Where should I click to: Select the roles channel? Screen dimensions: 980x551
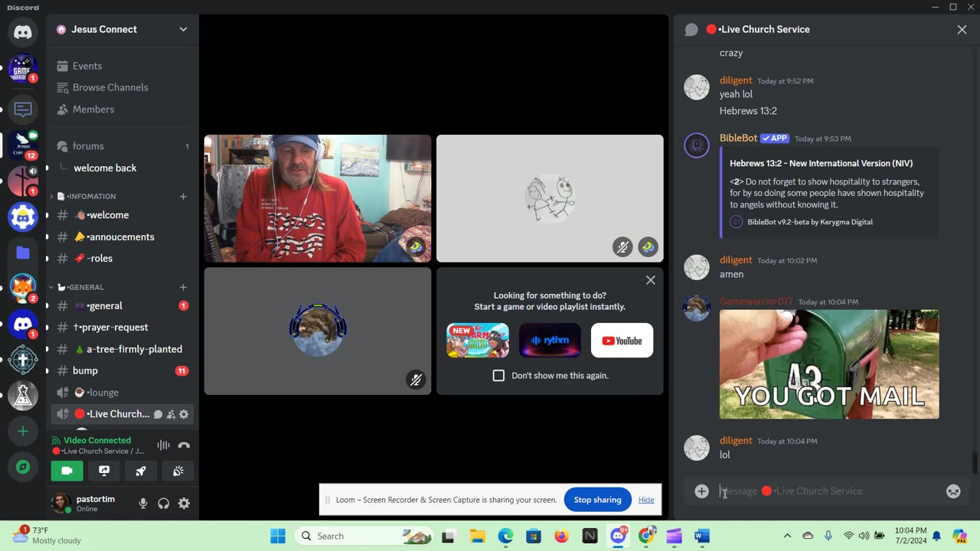(x=122, y=258)
